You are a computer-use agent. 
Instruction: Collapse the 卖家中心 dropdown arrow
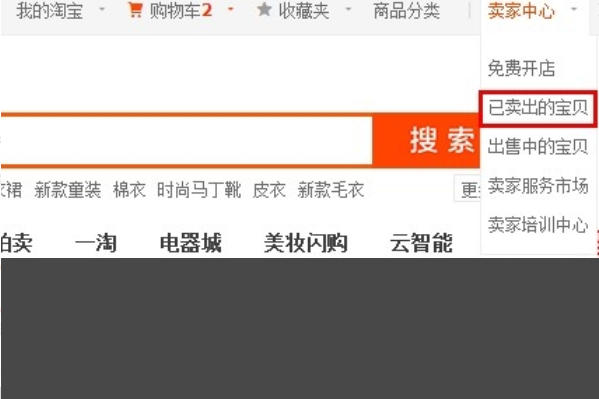coord(574,8)
